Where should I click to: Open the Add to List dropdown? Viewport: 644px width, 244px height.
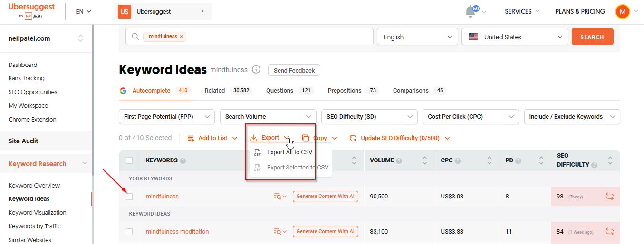pos(212,138)
